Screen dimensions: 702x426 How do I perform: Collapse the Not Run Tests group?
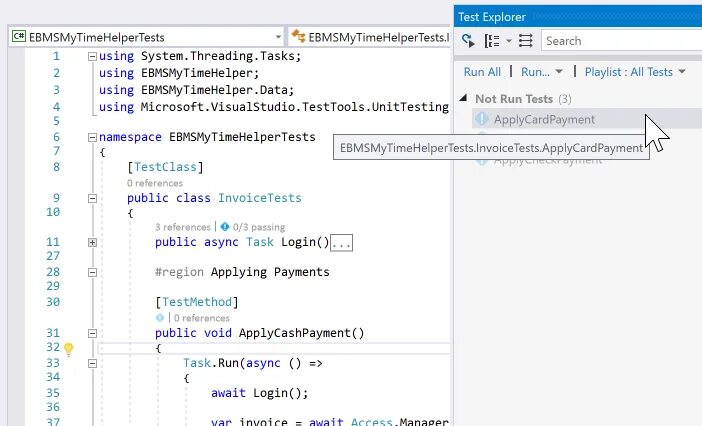[x=463, y=98]
